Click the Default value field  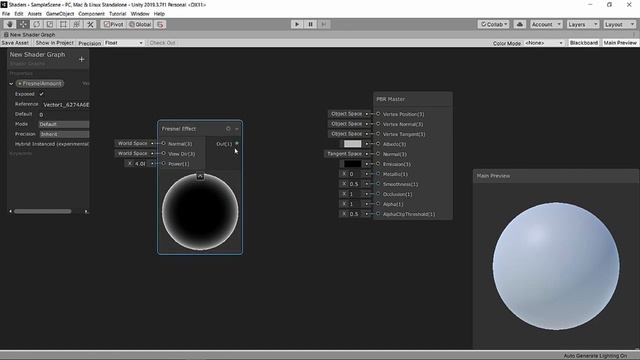click(x=64, y=114)
